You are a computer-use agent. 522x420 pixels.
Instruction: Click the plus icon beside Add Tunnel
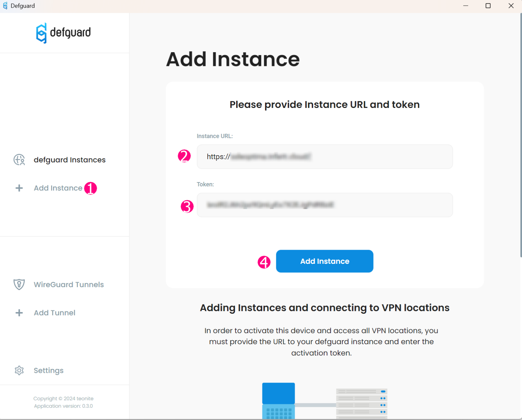pyautogui.click(x=19, y=313)
